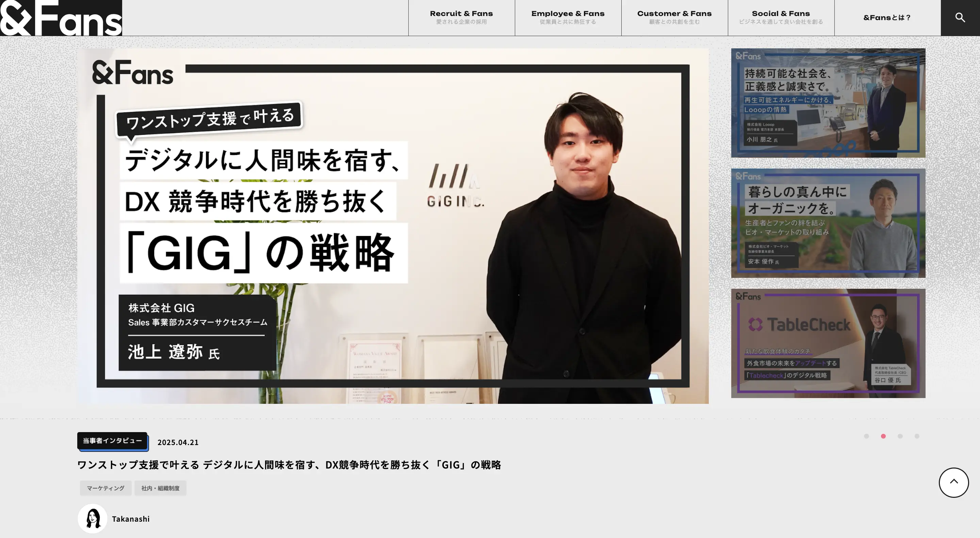
Task: Open the ビオ・マーケット organic article thumbnail
Action: [x=828, y=223]
